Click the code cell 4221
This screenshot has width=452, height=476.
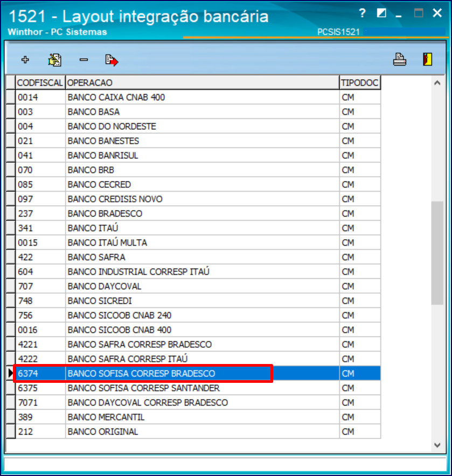(x=40, y=345)
